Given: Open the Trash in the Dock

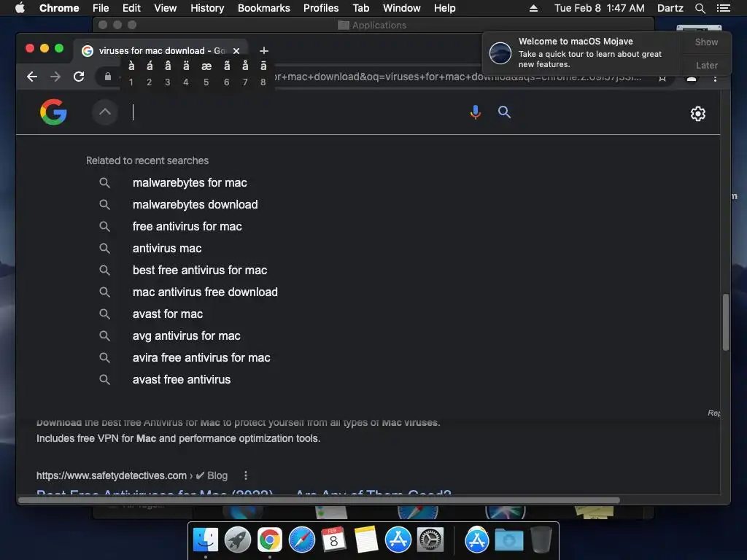Looking at the screenshot, I should 541,540.
